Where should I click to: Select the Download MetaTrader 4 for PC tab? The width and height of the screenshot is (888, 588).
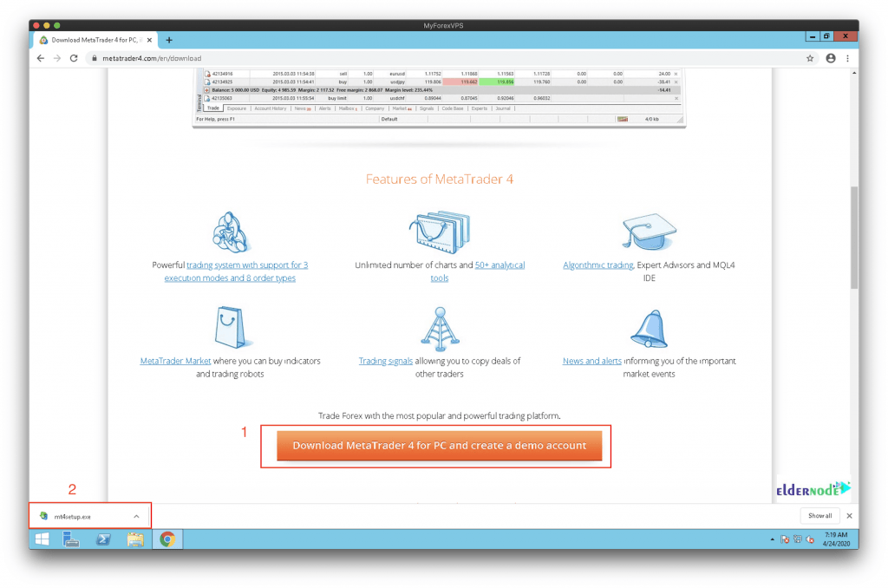tap(95, 40)
